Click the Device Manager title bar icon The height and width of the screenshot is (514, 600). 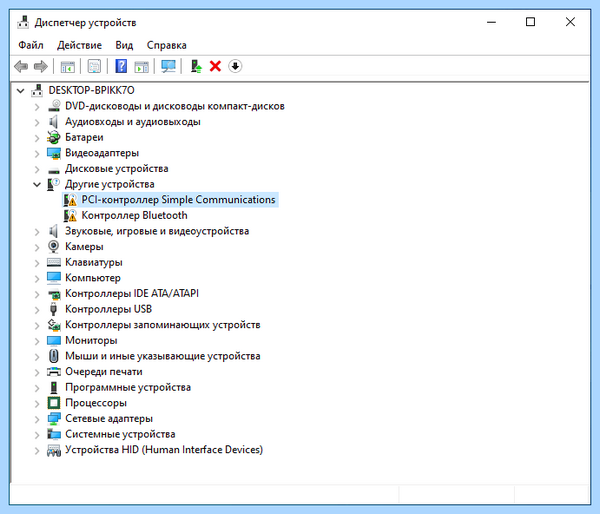pos(23,23)
